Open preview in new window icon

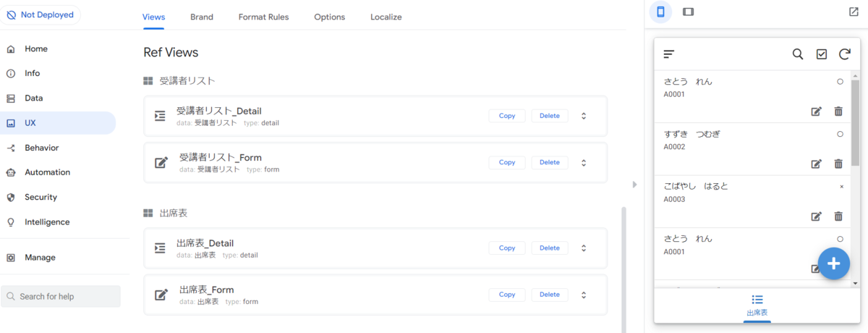click(x=854, y=12)
